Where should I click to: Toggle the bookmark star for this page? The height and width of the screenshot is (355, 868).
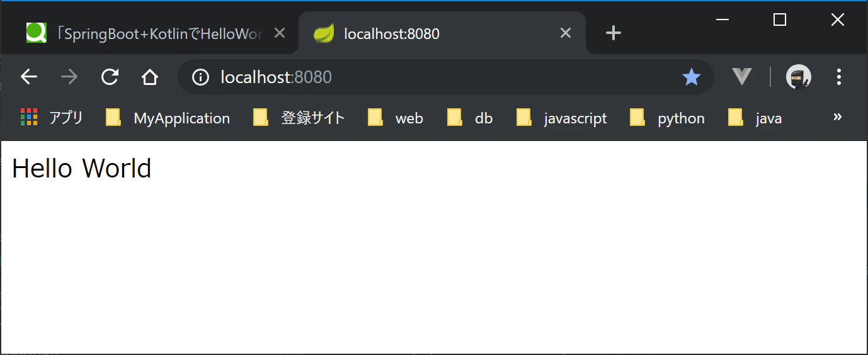(691, 77)
